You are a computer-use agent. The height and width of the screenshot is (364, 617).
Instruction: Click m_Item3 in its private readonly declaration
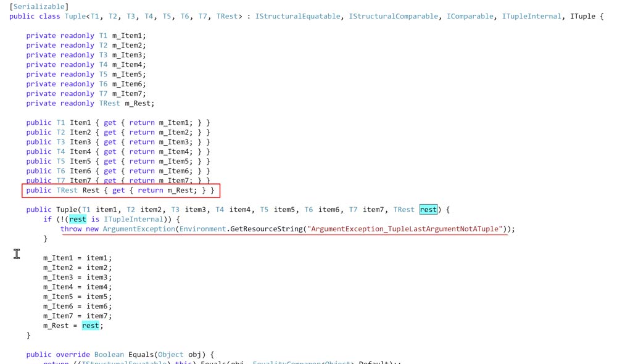pyautogui.click(x=126, y=55)
